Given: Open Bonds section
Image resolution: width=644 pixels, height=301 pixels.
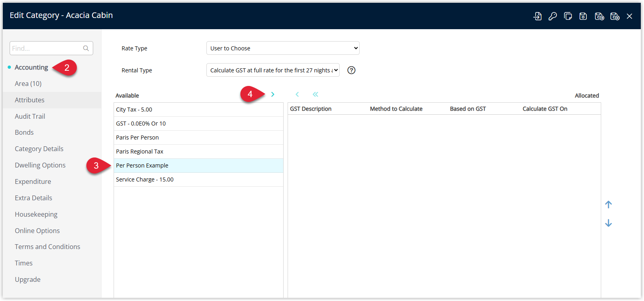Looking at the screenshot, I should tap(24, 132).
